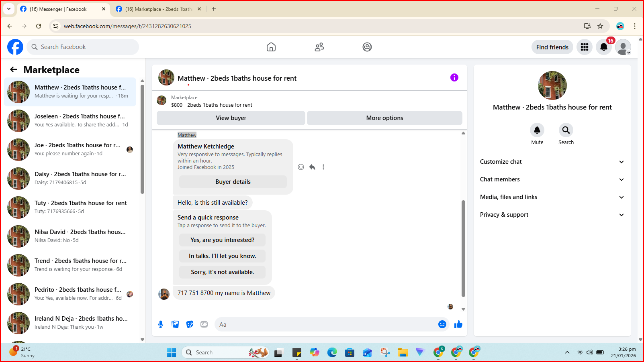Send 'Yes, are you interested?' quick response

click(x=222, y=240)
